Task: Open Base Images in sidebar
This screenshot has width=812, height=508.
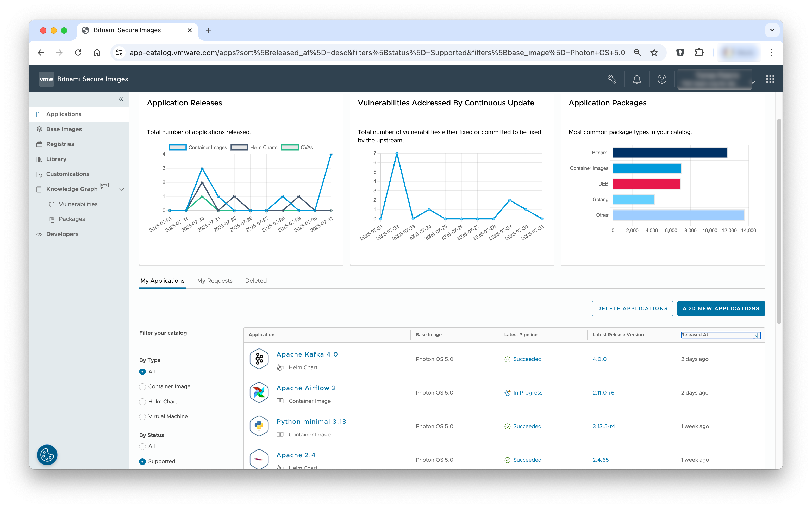Action: 64,129
